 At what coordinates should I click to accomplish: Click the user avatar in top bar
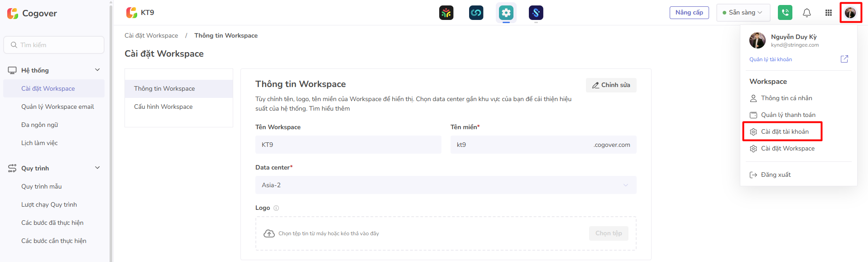tap(850, 13)
